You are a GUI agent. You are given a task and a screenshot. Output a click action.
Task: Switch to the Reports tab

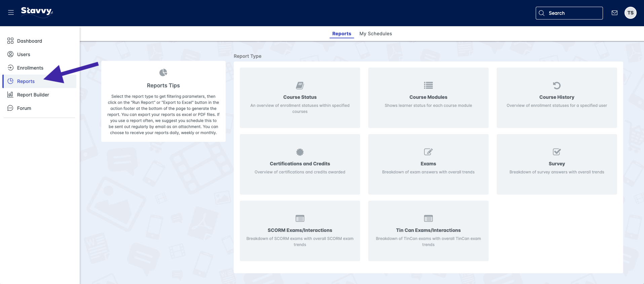pyautogui.click(x=342, y=34)
